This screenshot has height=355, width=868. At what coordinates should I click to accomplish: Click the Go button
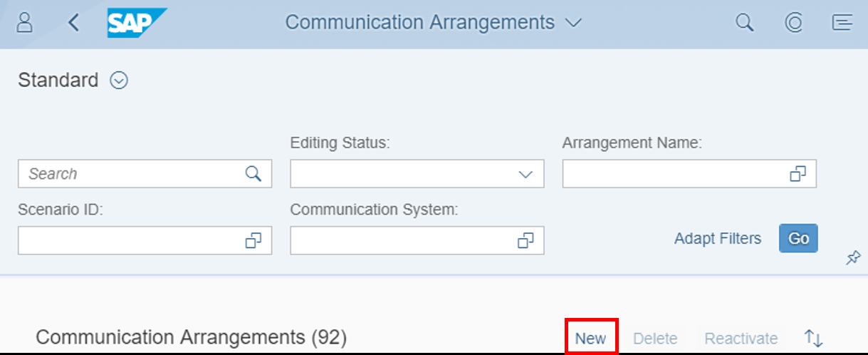pos(798,238)
